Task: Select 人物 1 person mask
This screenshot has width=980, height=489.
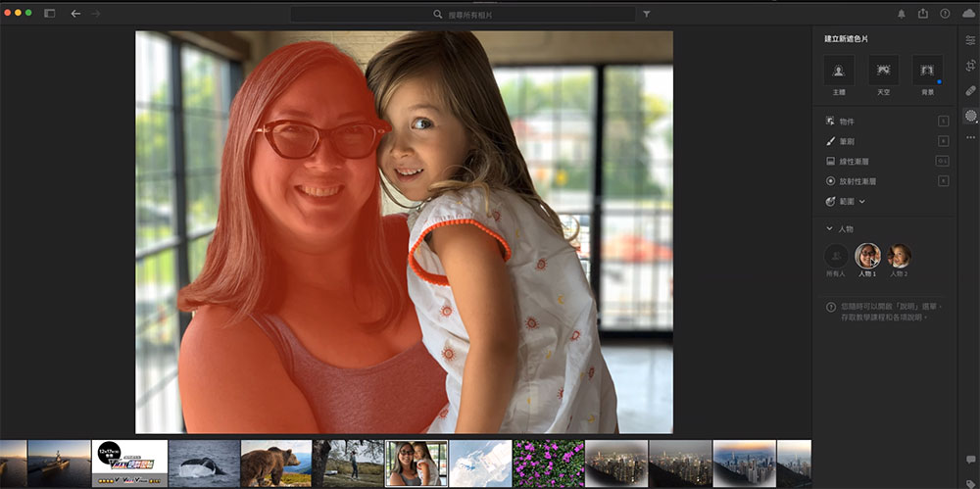Action: pos(867,257)
